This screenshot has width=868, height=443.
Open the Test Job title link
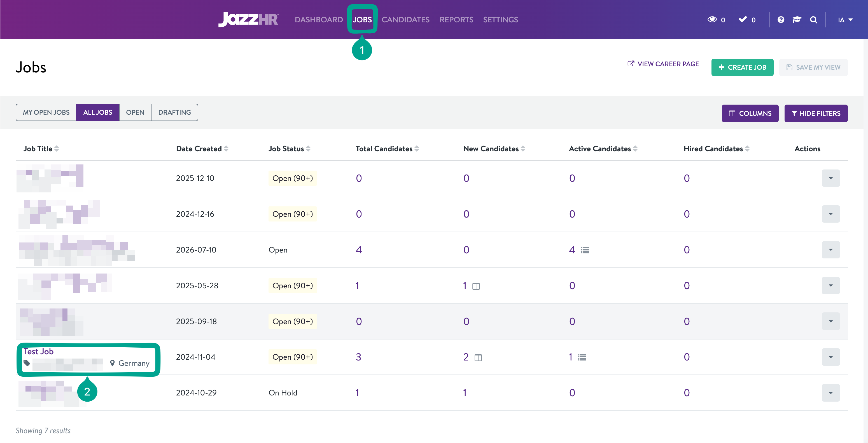point(38,352)
